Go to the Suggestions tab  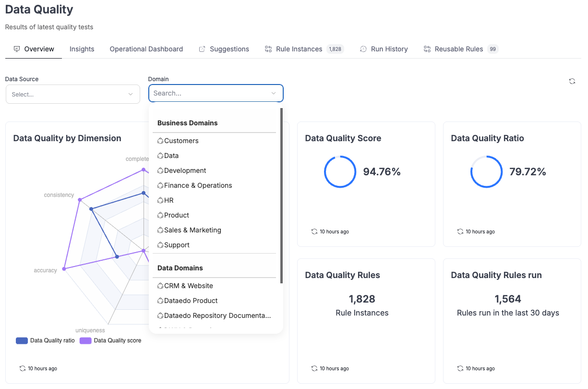coord(224,49)
